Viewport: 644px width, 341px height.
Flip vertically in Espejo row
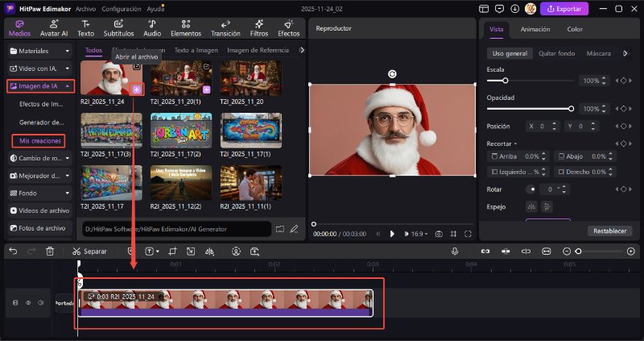547,206
